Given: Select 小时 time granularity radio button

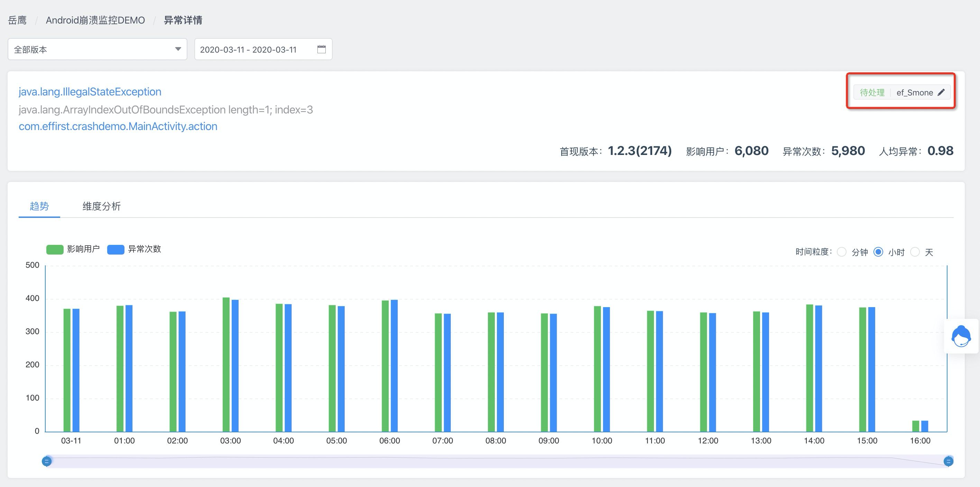Looking at the screenshot, I should [x=878, y=252].
